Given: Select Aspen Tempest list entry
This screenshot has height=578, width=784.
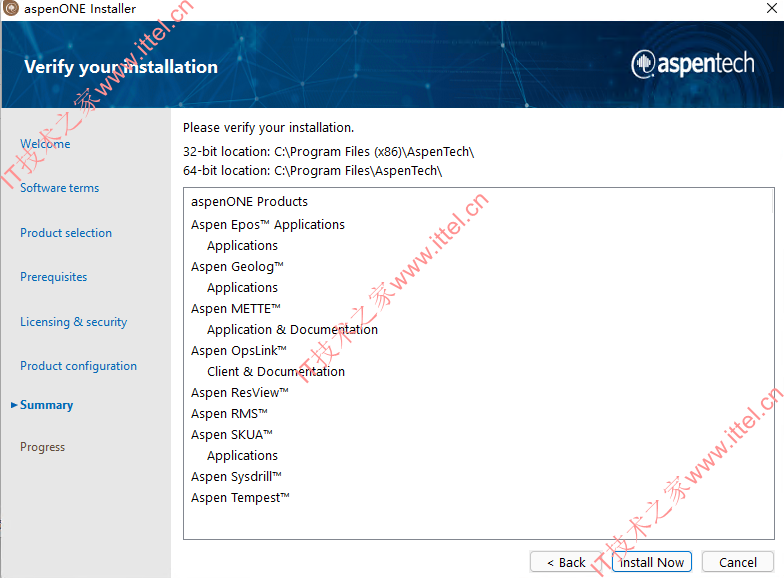Looking at the screenshot, I should click(240, 498).
